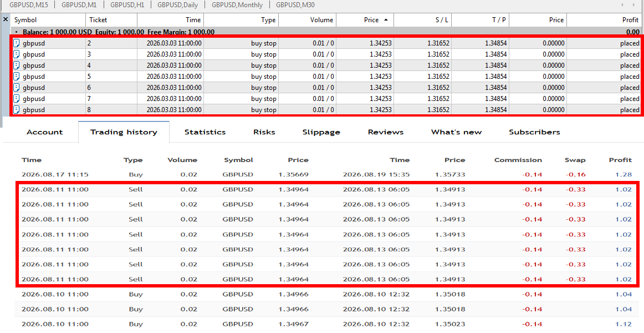644x333 pixels.
Task: Click order icon for ticket 2
Action: [17, 43]
